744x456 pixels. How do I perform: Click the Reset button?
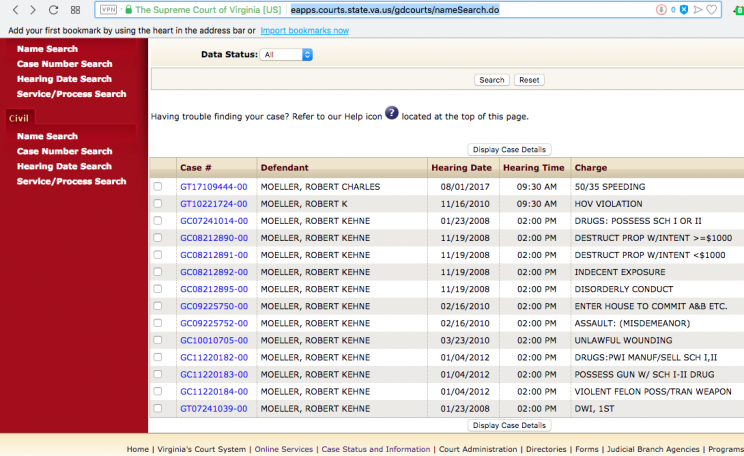click(x=529, y=80)
